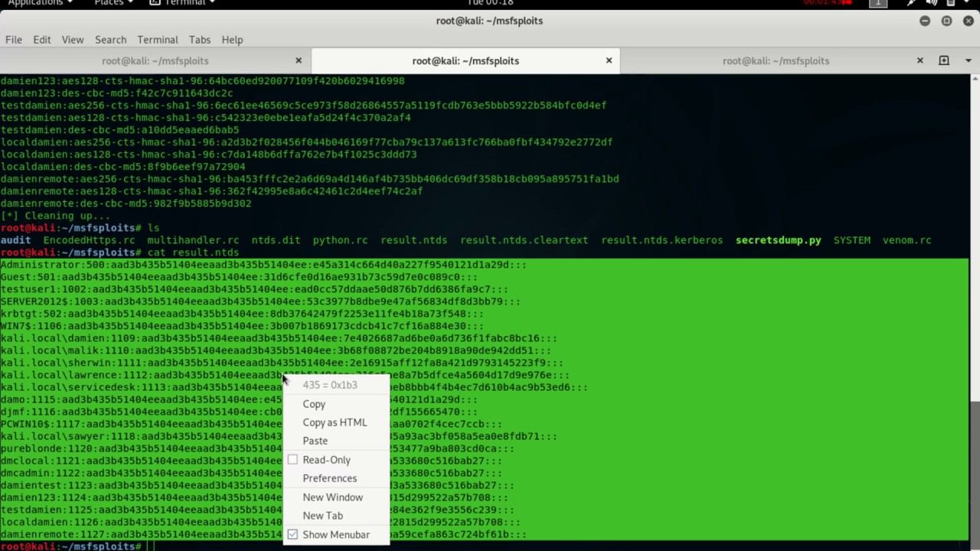Click the testuser1:1002 hash line
980x551 pixels.
(x=254, y=289)
